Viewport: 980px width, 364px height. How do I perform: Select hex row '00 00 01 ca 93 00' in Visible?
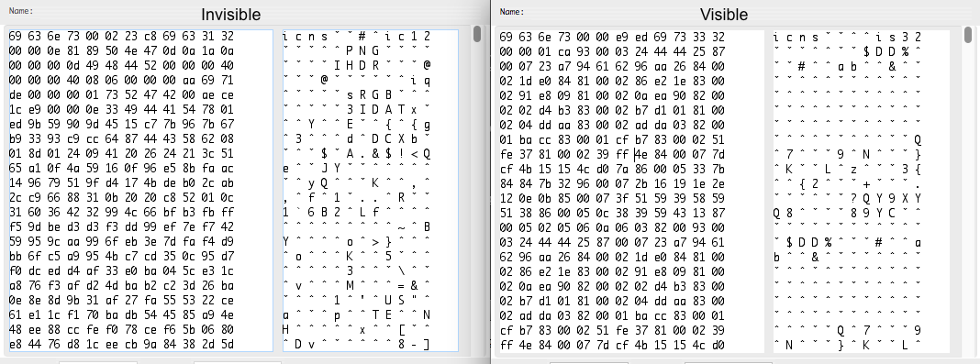pyautogui.click(x=613, y=51)
